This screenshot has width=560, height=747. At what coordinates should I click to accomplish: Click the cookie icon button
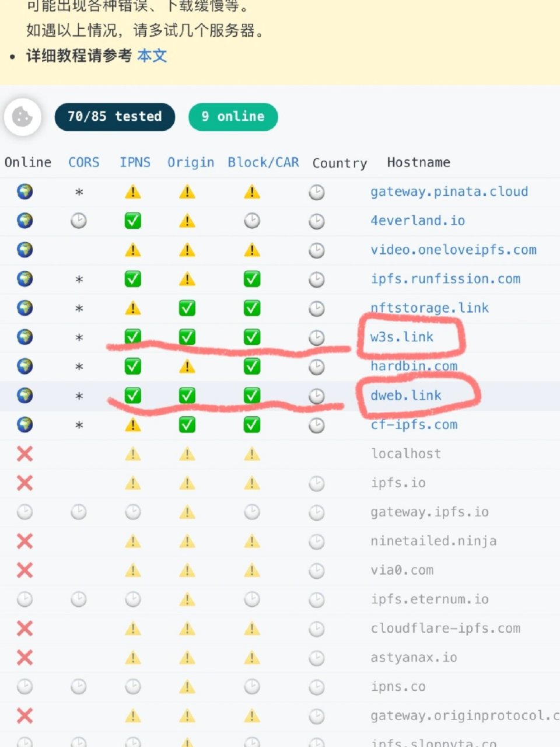click(23, 117)
